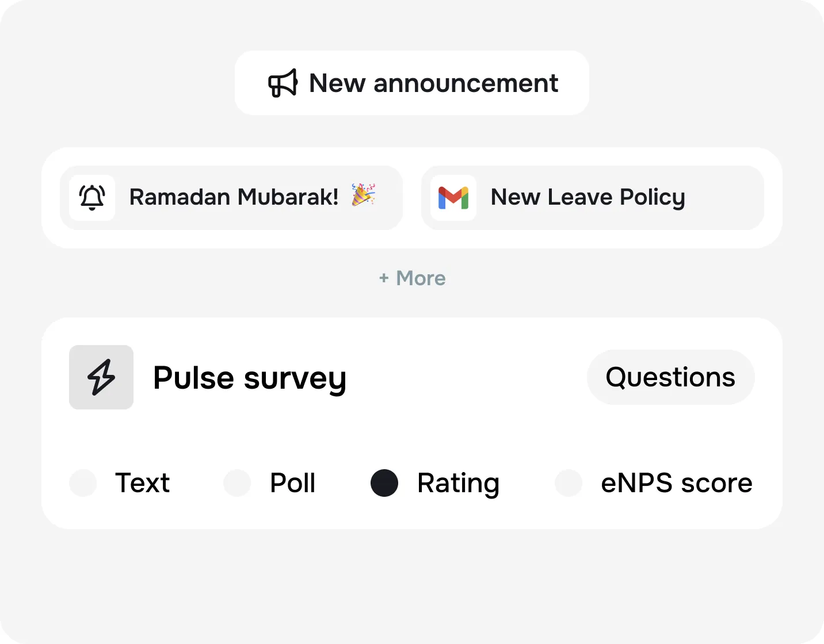Choose the Poll radio circle
The image size is (824, 644).
click(x=237, y=483)
